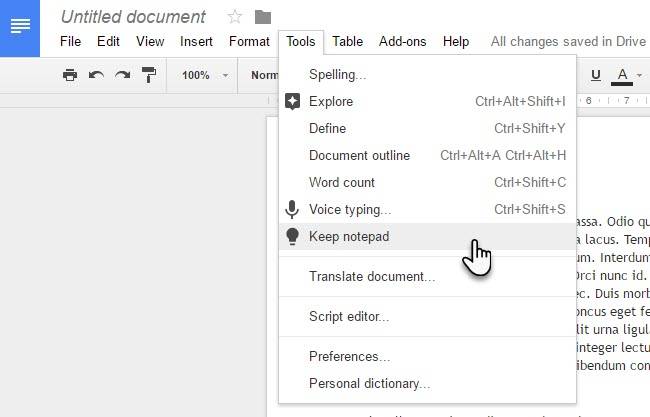The image size is (650, 417).
Task: Open Keep notepad
Action: [427, 236]
